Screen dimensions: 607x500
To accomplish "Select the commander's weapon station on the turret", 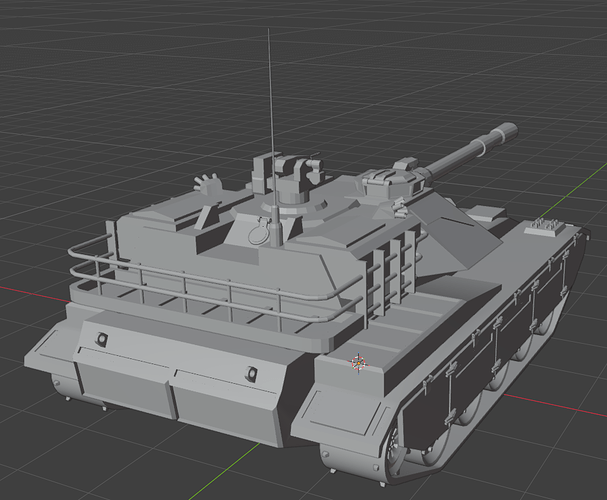I will pyautogui.click(x=288, y=177).
